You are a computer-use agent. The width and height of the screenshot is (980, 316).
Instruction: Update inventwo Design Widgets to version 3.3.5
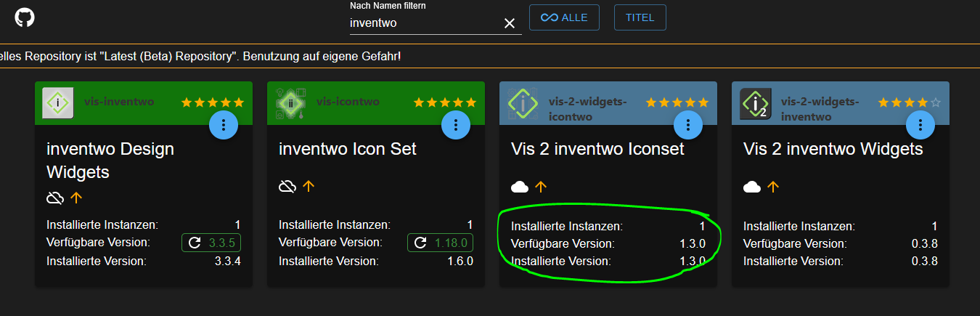click(211, 243)
